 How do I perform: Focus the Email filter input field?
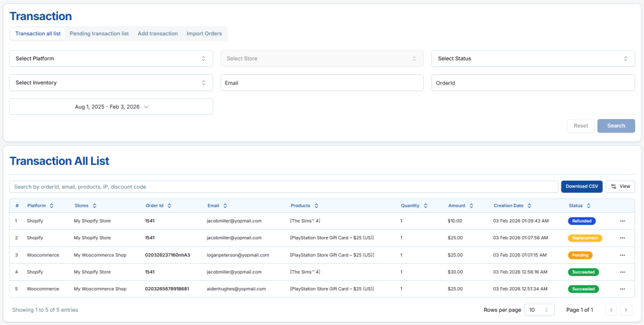[322, 83]
